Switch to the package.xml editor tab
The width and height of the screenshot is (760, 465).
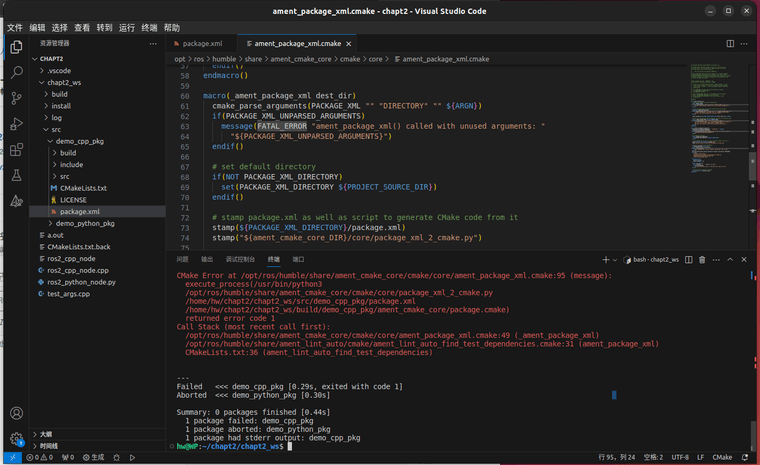click(202, 44)
